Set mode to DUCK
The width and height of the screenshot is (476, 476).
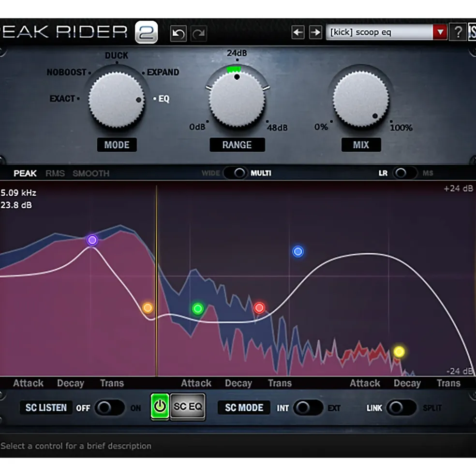117,56
